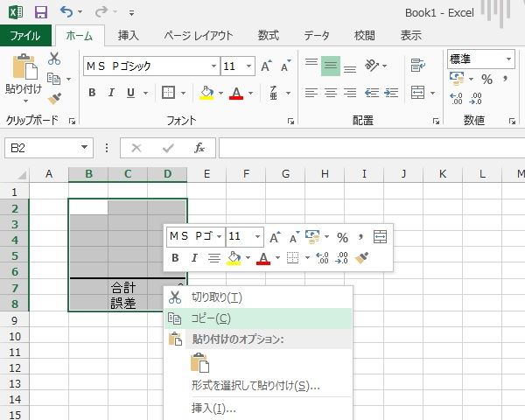525x420 pixels.
Task: Increase decimal places in ribbon
Action: click(457, 99)
